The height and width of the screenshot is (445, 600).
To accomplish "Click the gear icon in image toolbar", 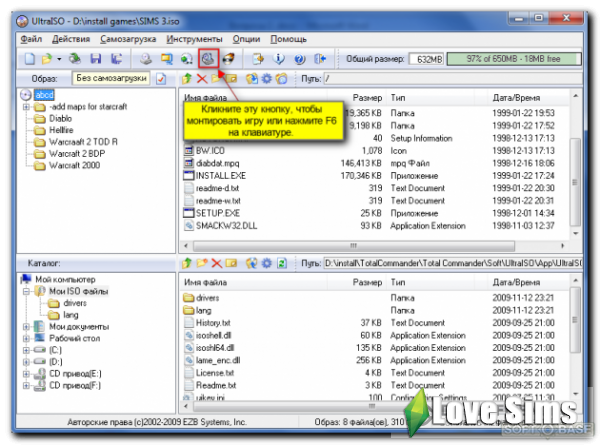I will tap(266, 78).
